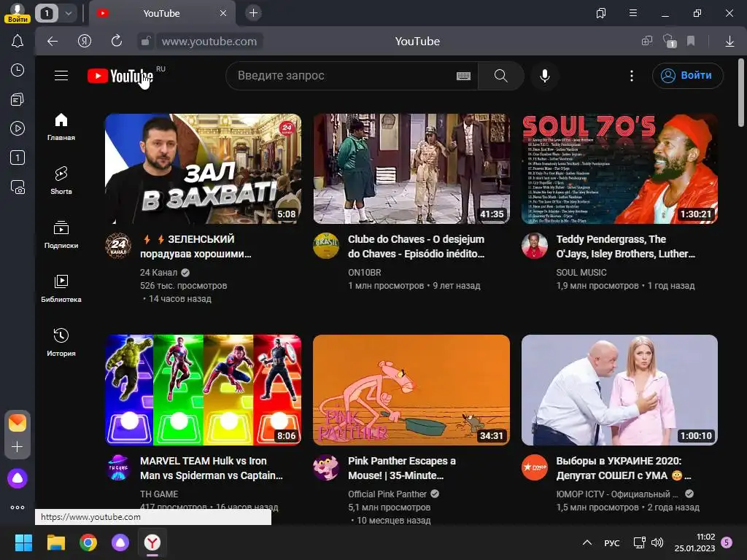The image size is (747, 560).
Task: Click the site padlock icon
Action: (x=145, y=42)
